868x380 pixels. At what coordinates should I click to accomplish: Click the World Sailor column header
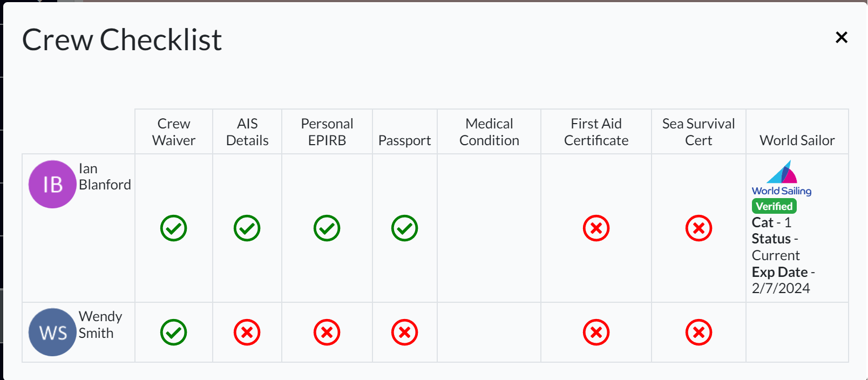coord(797,140)
